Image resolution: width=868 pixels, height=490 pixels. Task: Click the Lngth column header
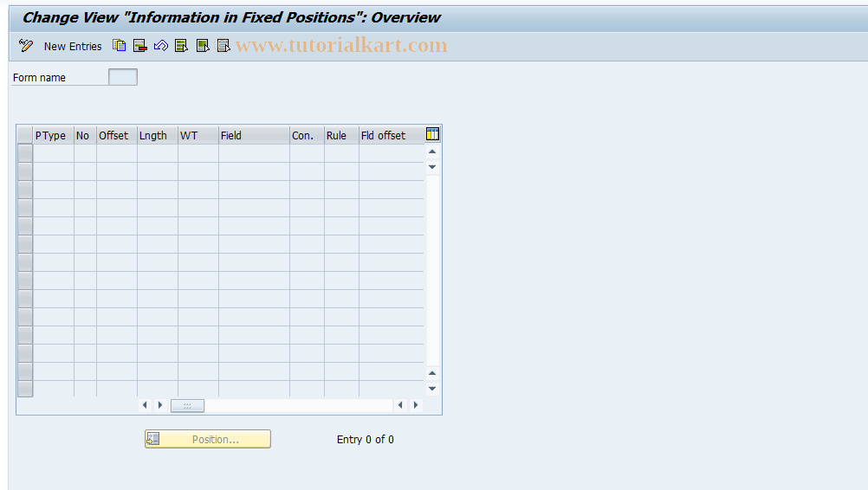coord(158,136)
